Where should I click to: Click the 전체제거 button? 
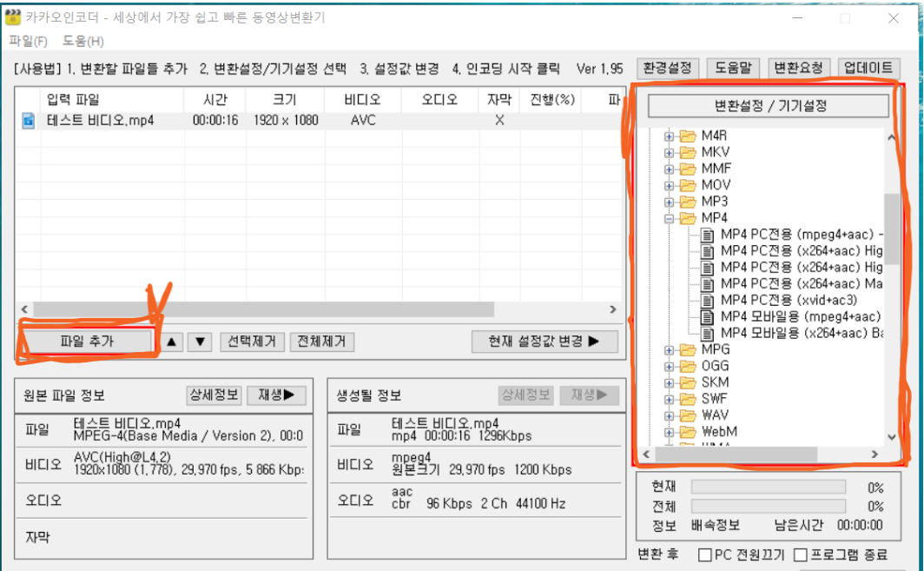coord(321,342)
